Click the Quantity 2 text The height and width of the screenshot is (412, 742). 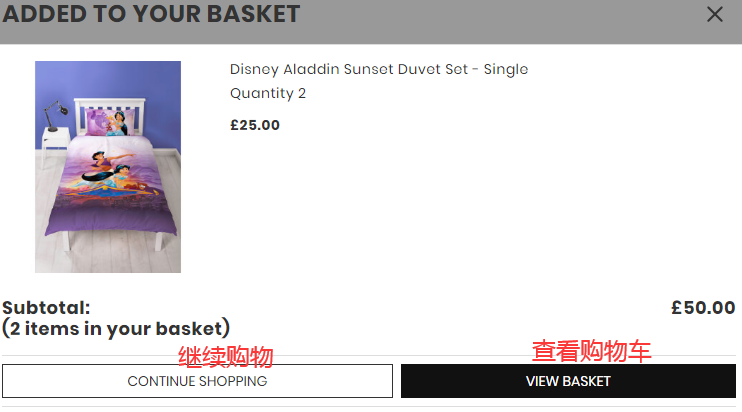267,93
